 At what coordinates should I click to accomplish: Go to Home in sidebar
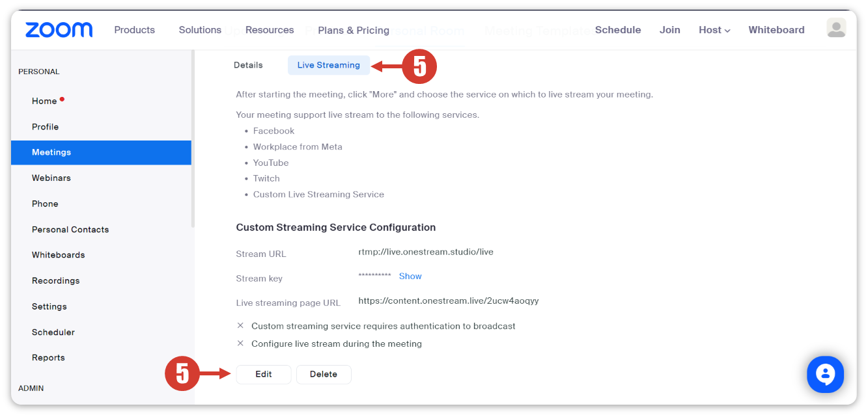(x=44, y=101)
